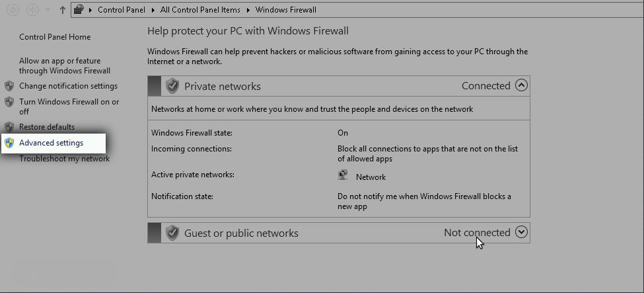Click the shield icon beside Advanced settings
The image size is (644, 293).
(9, 143)
